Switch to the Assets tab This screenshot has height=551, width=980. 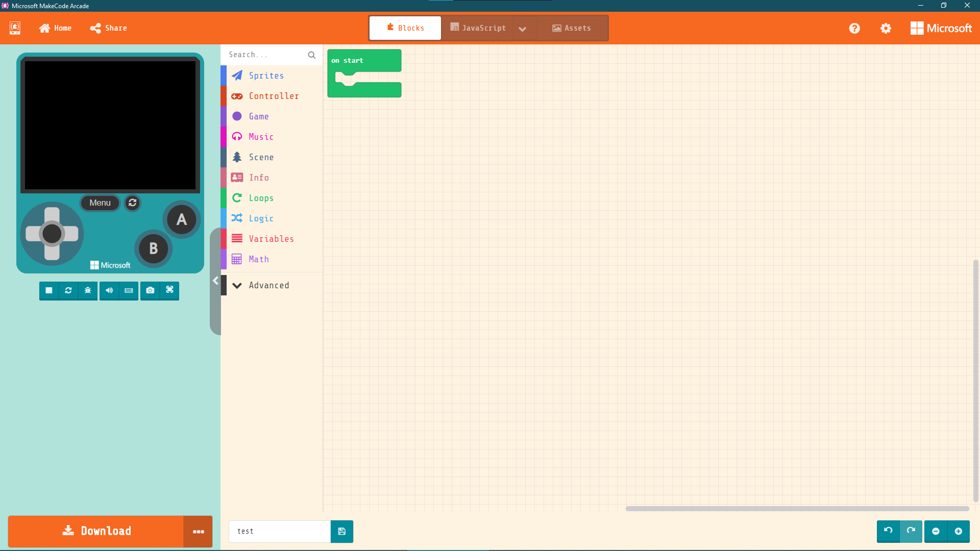[572, 28]
